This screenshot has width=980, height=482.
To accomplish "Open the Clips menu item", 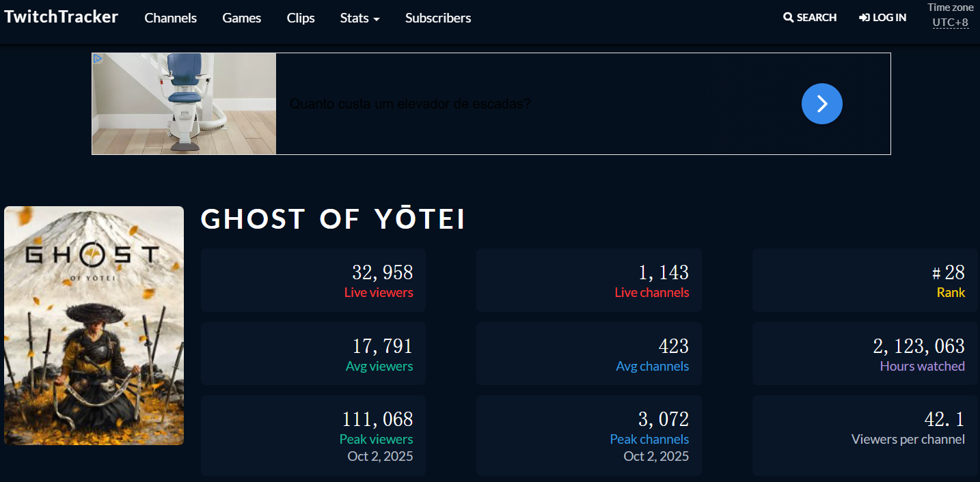I will [301, 18].
